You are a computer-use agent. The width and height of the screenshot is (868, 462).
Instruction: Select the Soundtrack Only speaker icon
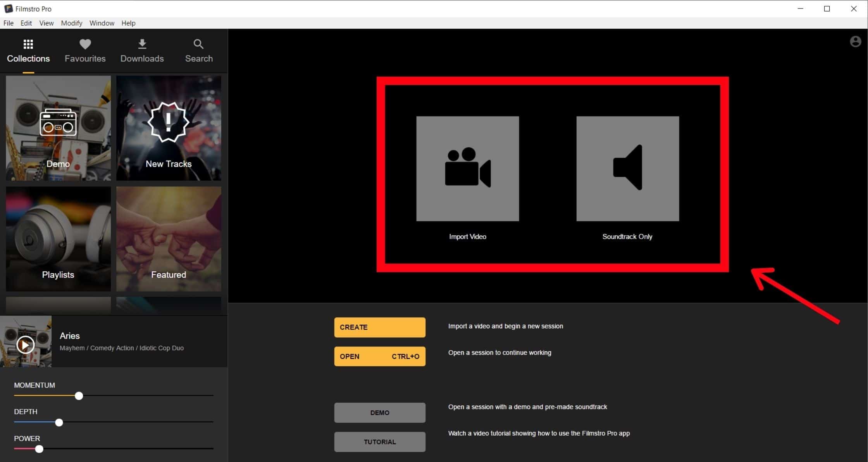point(627,168)
